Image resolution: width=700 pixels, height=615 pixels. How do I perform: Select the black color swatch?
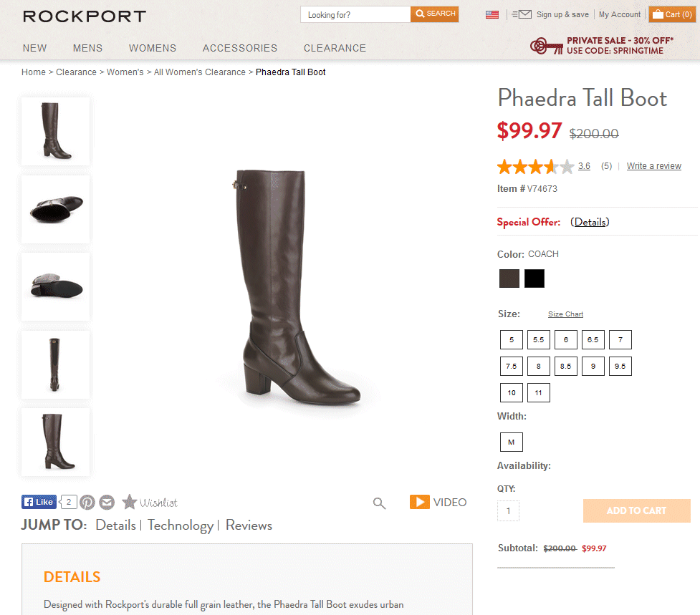[534, 279]
